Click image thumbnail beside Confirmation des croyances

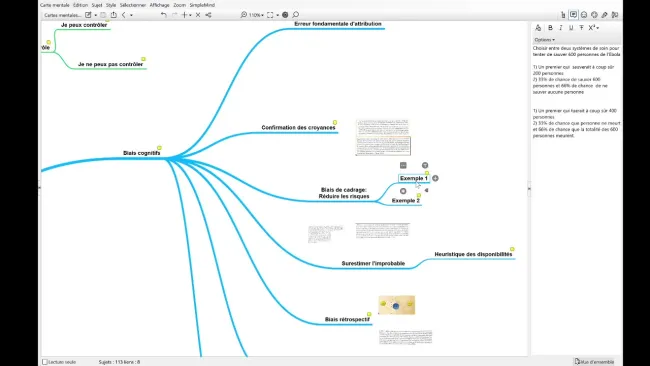click(x=383, y=138)
